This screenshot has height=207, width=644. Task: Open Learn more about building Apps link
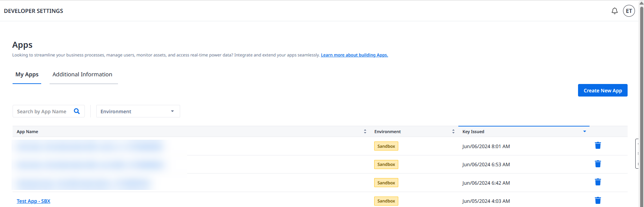pos(354,55)
